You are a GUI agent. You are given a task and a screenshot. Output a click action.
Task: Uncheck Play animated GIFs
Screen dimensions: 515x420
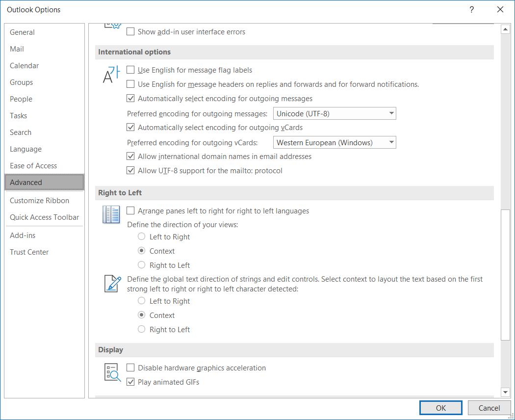coord(130,382)
